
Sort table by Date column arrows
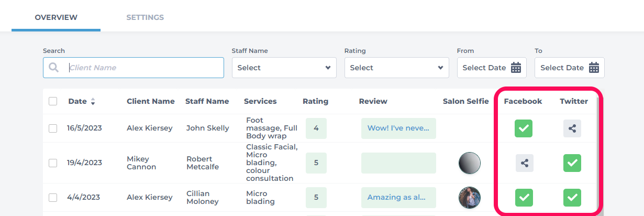[x=93, y=102]
